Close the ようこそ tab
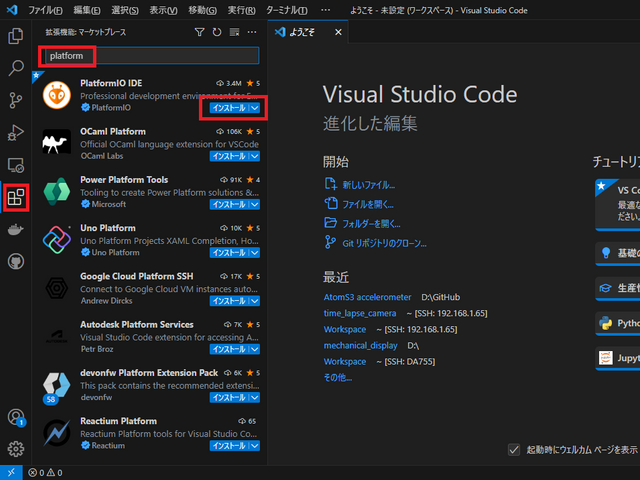The image size is (640, 480). point(338,32)
